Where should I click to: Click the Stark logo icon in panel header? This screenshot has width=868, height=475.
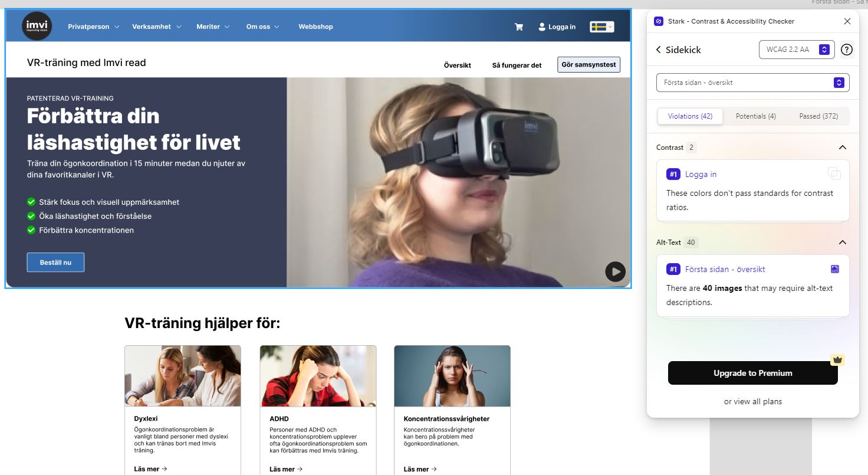click(x=659, y=21)
